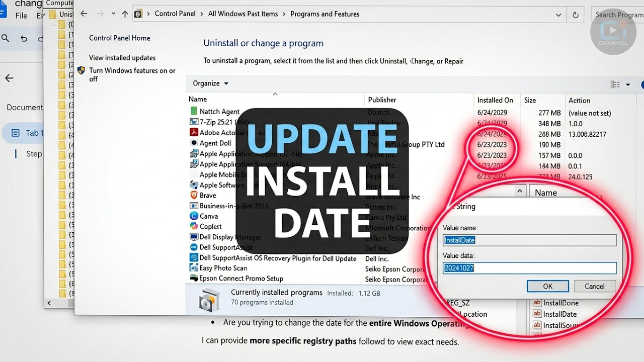Select the All Windows Past Items breadcrumb
Screen dimensions: 644x362
click(243, 14)
